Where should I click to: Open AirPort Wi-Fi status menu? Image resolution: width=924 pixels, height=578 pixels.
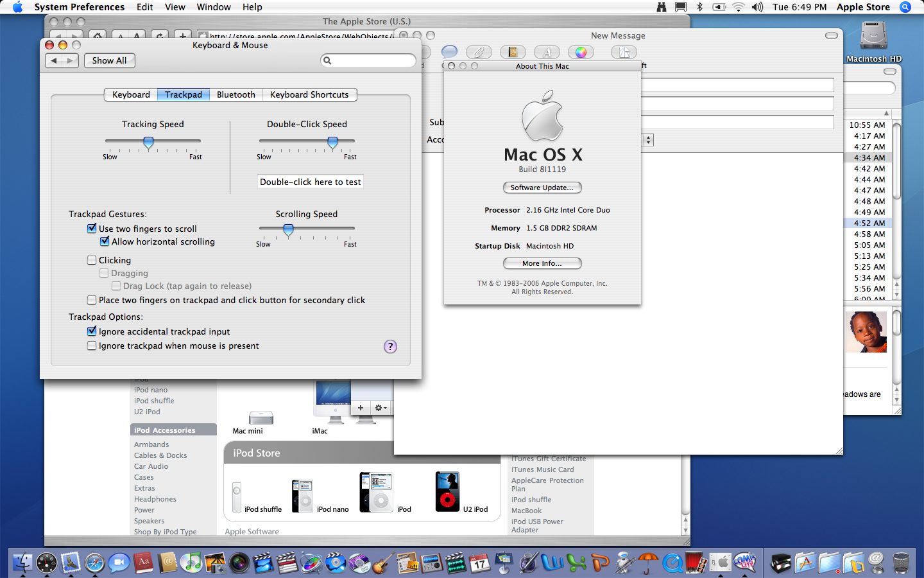pos(739,7)
